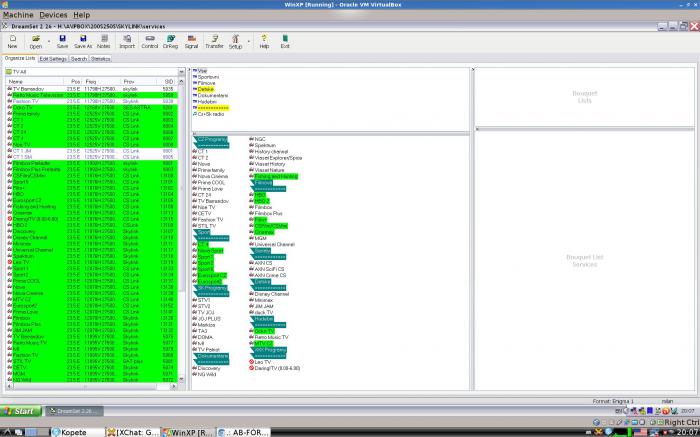Sort services by SID column header
The image size is (700, 437).
coord(167,82)
